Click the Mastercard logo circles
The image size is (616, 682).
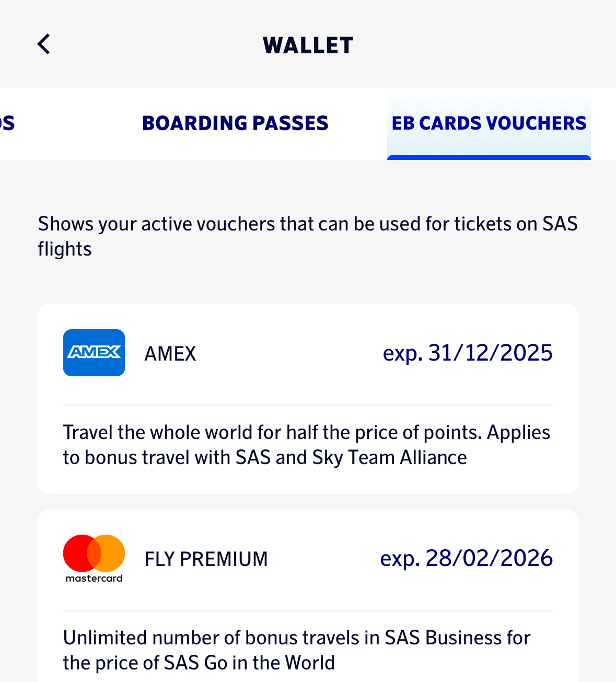coord(94,553)
